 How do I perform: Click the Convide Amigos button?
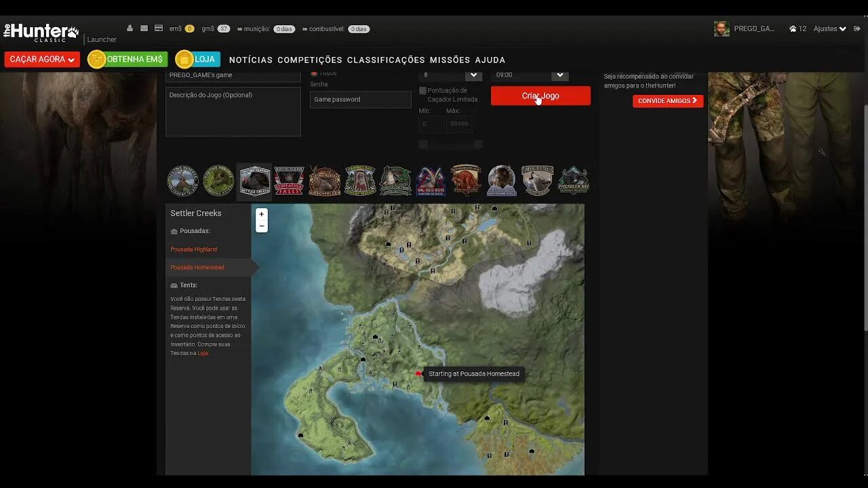tap(668, 101)
